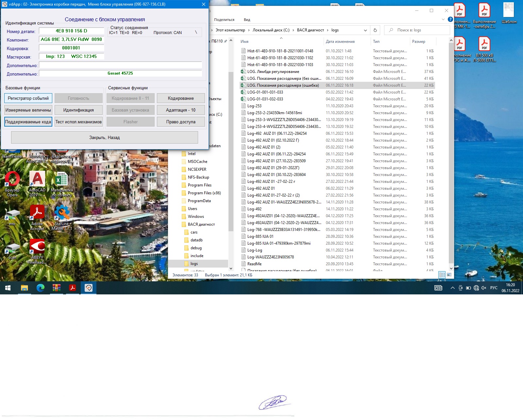Switch explorer to details list view
523x420 pixels.
[x=442, y=275]
